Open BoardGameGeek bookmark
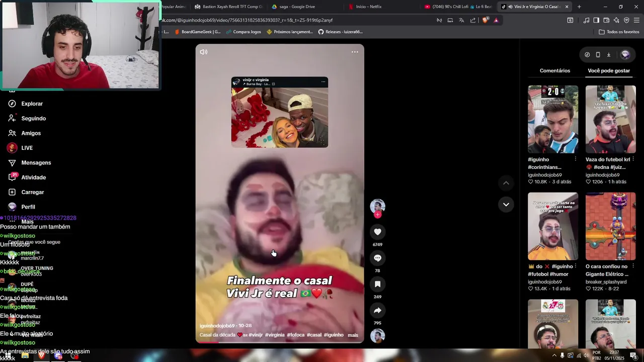The width and height of the screenshot is (644, 362). 197,32
